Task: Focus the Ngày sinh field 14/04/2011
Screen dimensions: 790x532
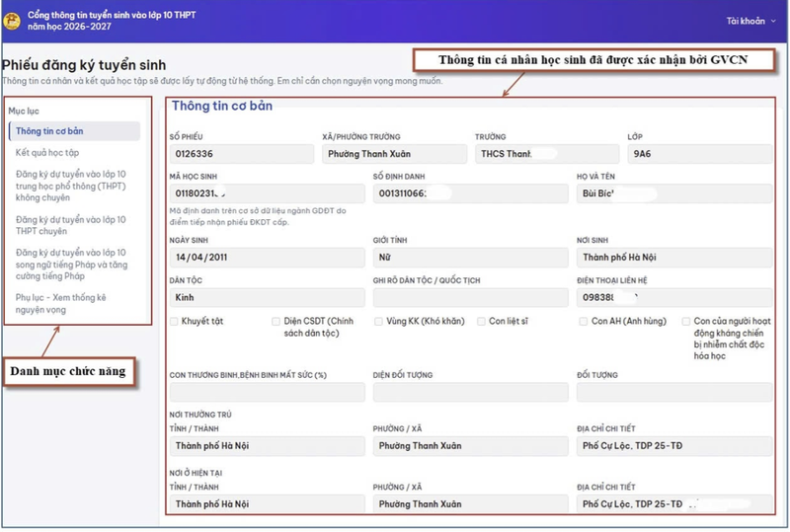Action: (x=267, y=258)
